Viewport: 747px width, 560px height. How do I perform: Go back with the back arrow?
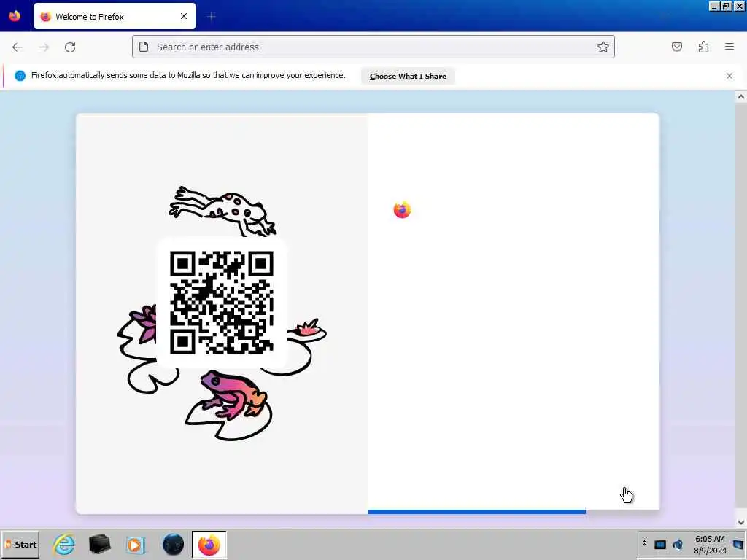(x=18, y=47)
